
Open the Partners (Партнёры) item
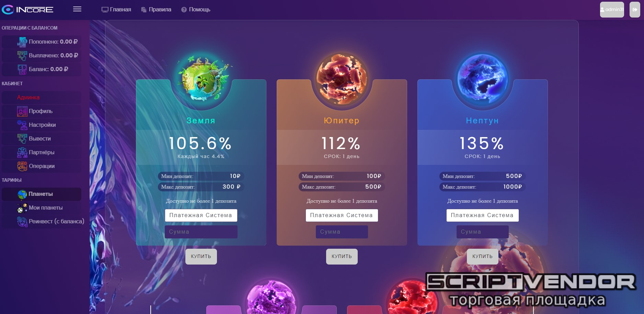pos(42,153)
